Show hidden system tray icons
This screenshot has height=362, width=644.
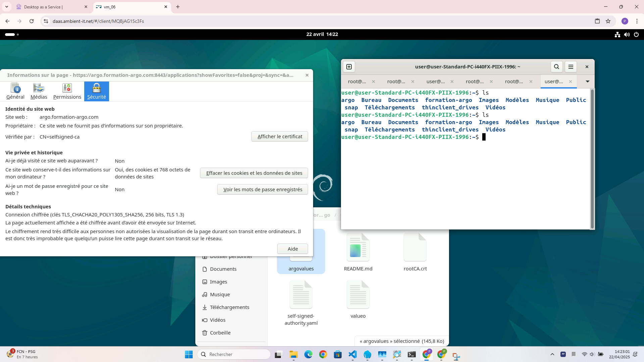click(552, 354)
